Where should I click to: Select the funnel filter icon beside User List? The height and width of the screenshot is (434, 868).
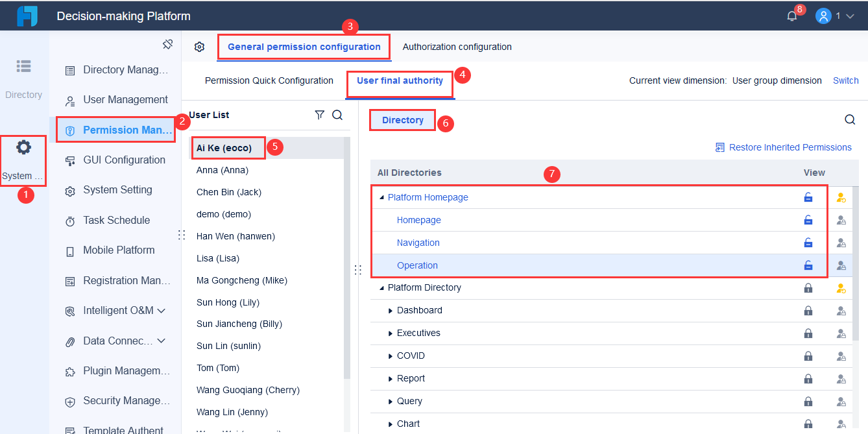(319, 114)
